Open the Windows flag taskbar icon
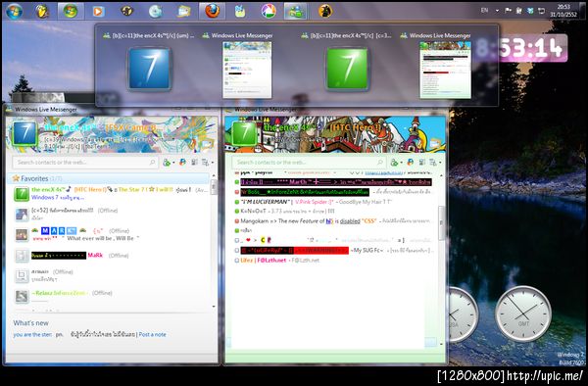This screenshot has height=386, width=588. click(x=71, y=11)
